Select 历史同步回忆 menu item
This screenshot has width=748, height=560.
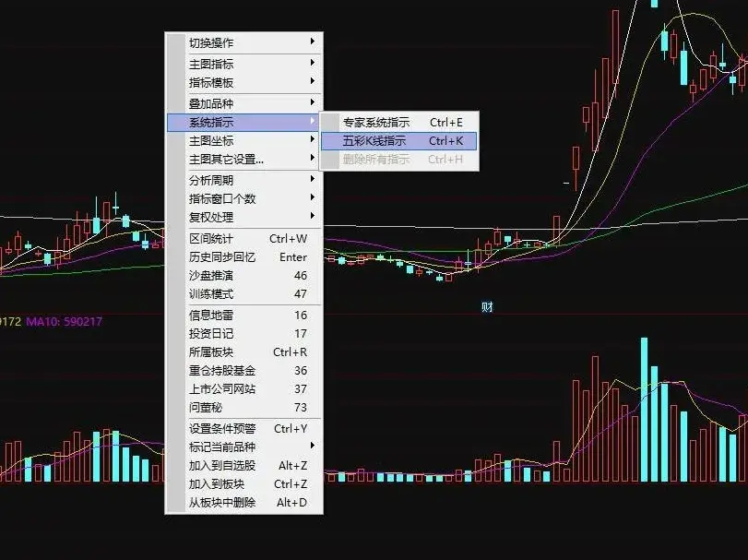tap(244, 256)
